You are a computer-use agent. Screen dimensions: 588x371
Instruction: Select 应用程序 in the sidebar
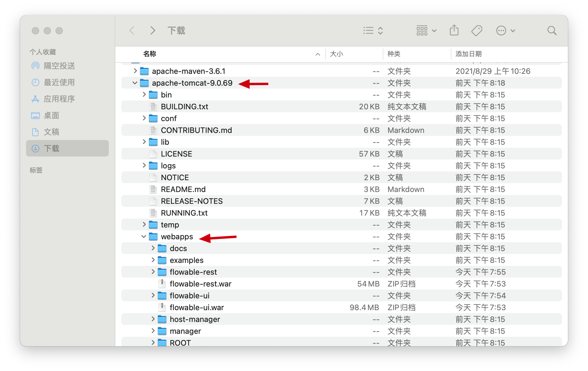click(x=59, y=99)
